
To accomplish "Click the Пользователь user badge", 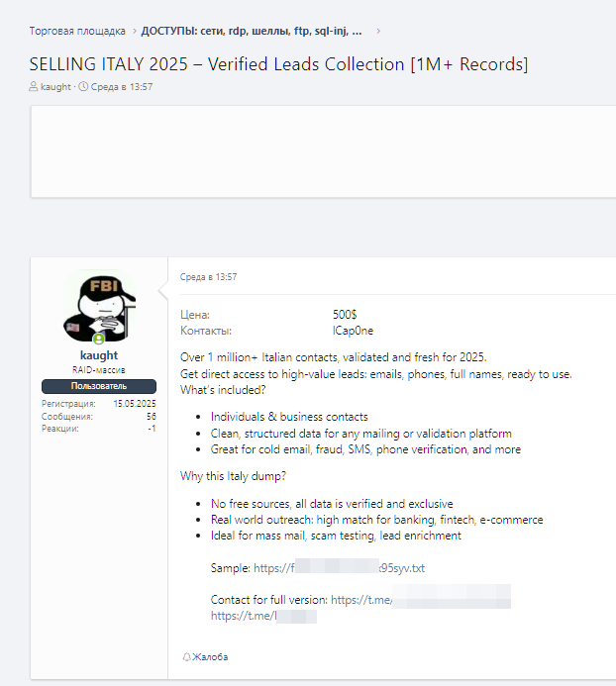I will coord(99,386).
